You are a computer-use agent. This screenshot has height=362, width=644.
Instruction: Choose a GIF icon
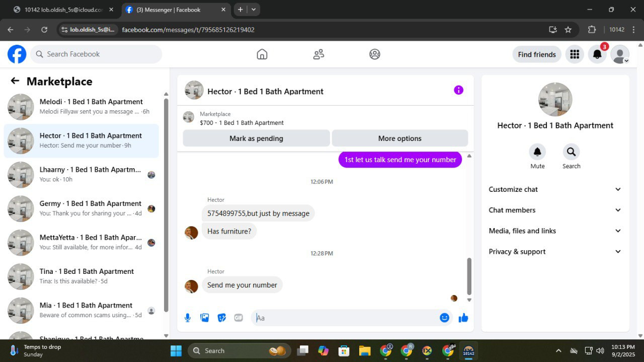pyautogui.click(x=238, y=318)
